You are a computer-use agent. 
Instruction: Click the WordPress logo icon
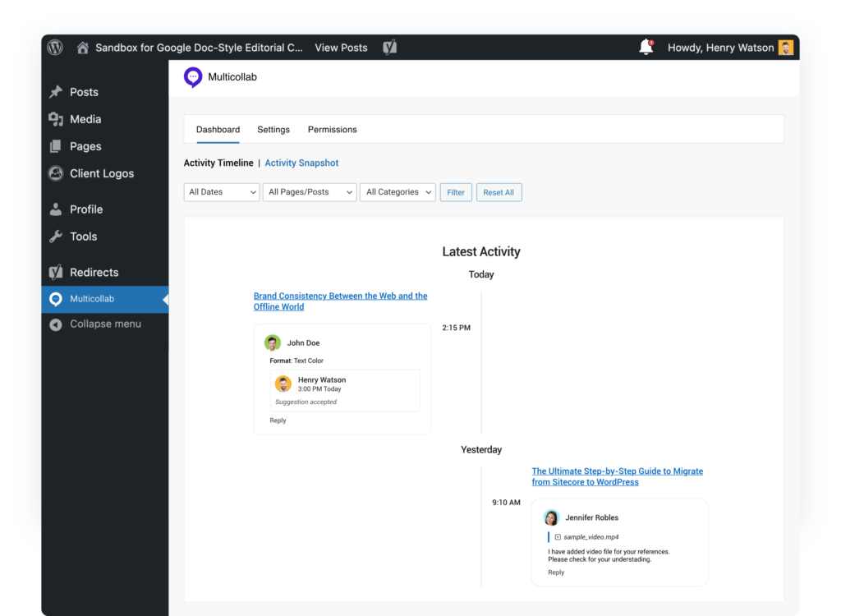point(55,48)
